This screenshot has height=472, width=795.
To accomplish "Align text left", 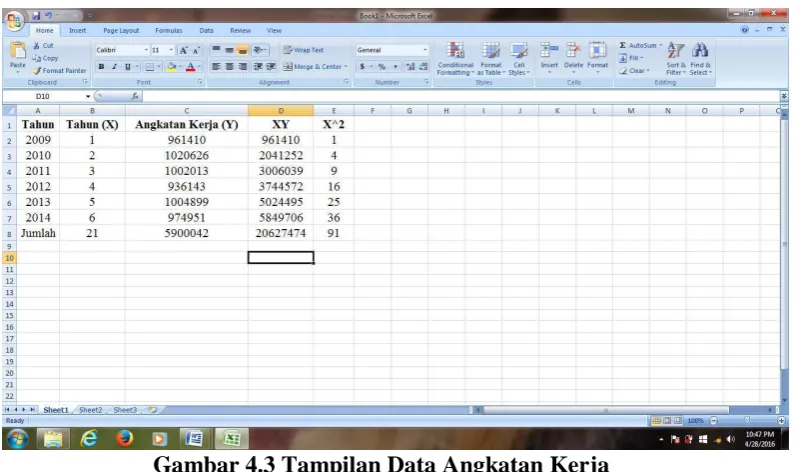I will 216,66.
